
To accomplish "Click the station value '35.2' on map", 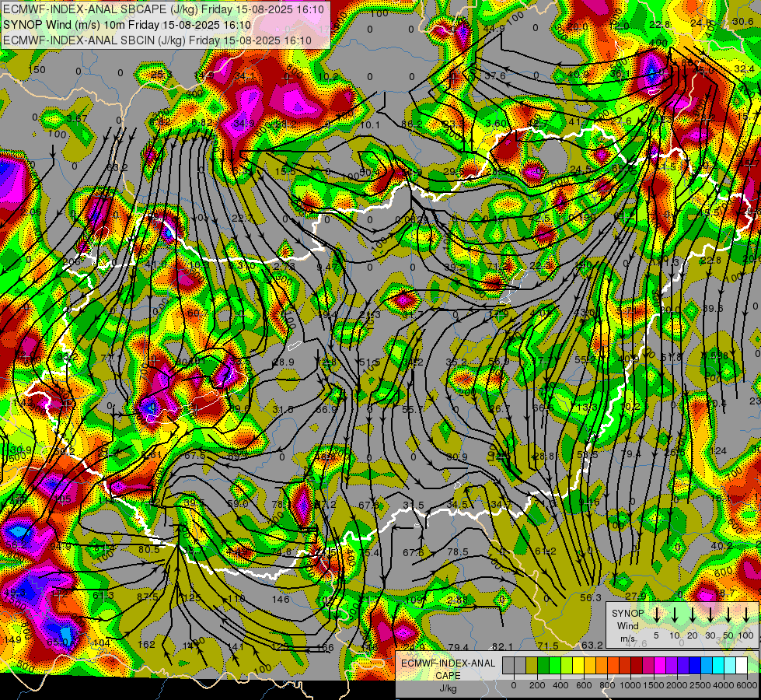I will pyautogui.click(x=456, y=362).
